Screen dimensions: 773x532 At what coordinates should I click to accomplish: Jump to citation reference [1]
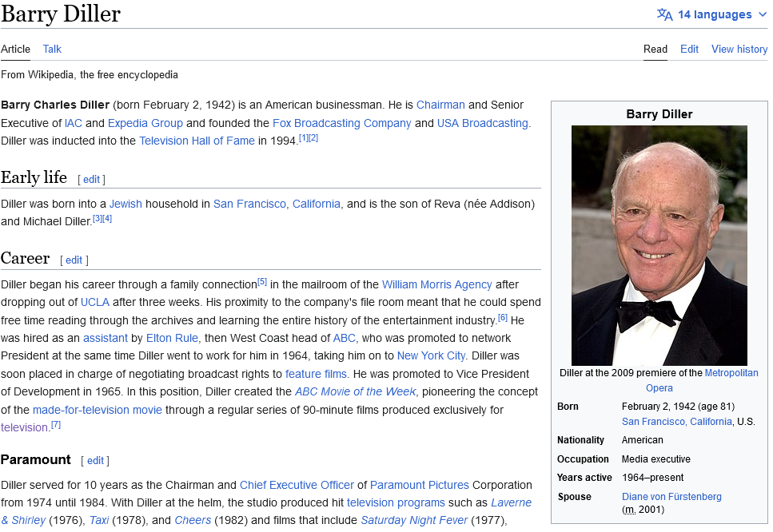coord(304,138)
